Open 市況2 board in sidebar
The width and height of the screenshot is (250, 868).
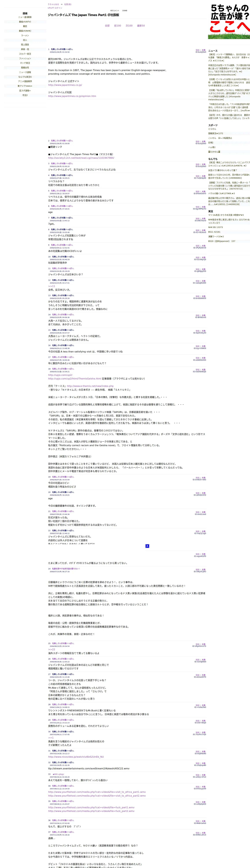click(25, 95)
